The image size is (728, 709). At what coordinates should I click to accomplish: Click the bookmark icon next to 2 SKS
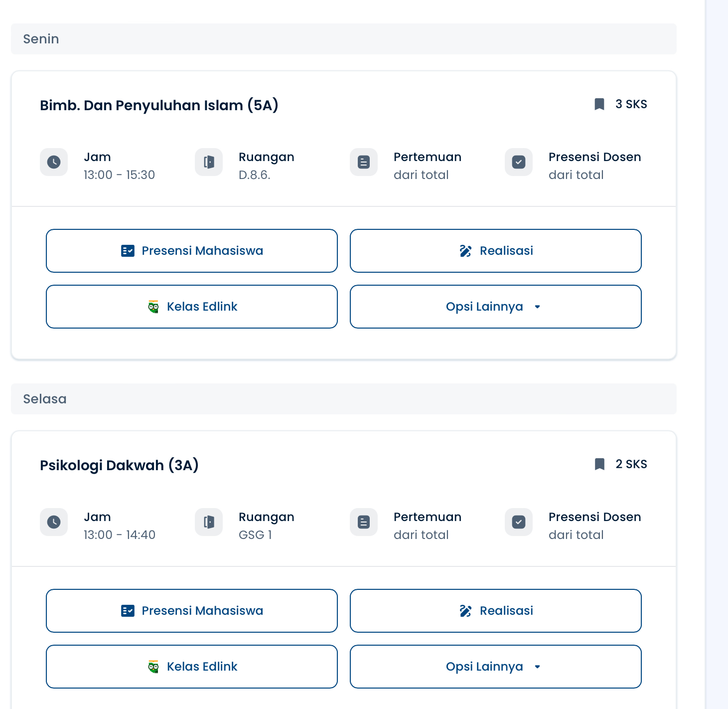(x=599, y=464)
